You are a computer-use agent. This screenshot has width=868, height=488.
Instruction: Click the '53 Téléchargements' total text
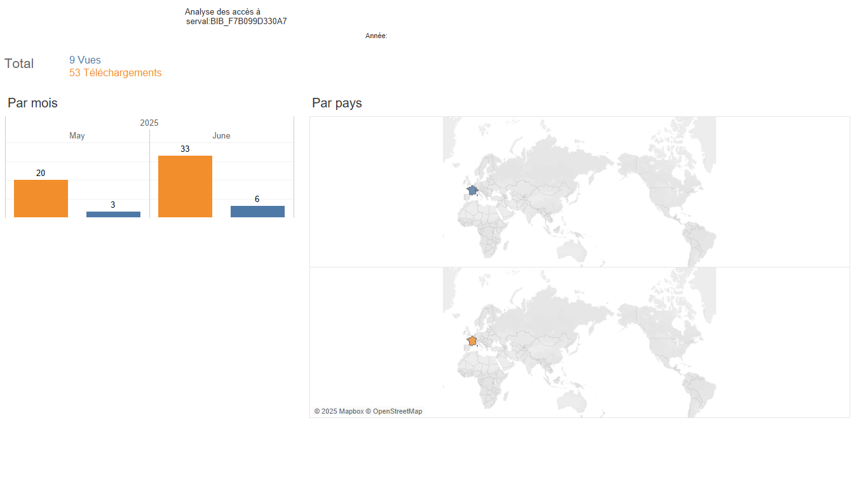pyautogui.click(x=115, y=73)
